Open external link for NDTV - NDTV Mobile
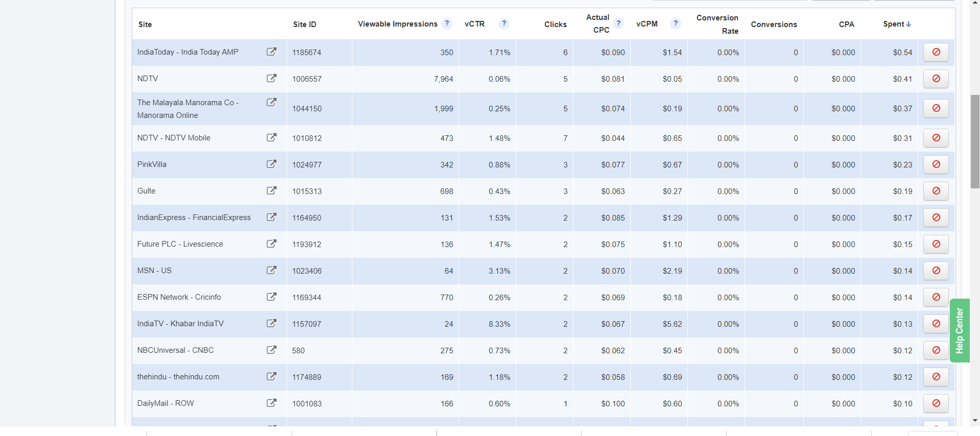The height and width of the screenshot is (436, 980). coord(272,137)
